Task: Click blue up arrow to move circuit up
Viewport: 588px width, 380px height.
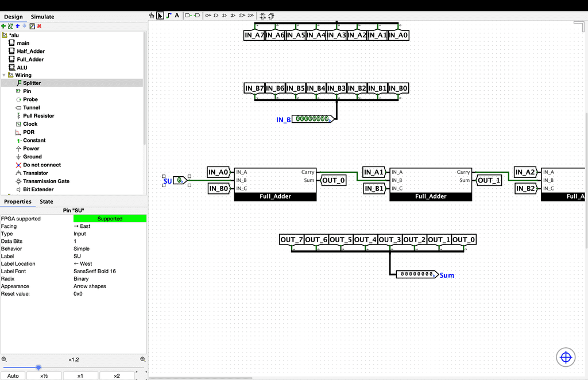Action: pyautogui.click(x=17, y=26)
